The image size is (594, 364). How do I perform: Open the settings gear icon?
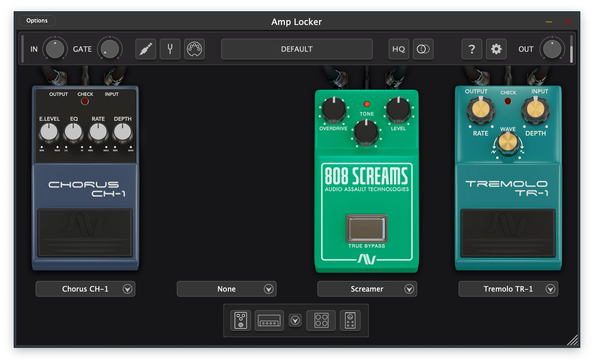pos(496,49)
